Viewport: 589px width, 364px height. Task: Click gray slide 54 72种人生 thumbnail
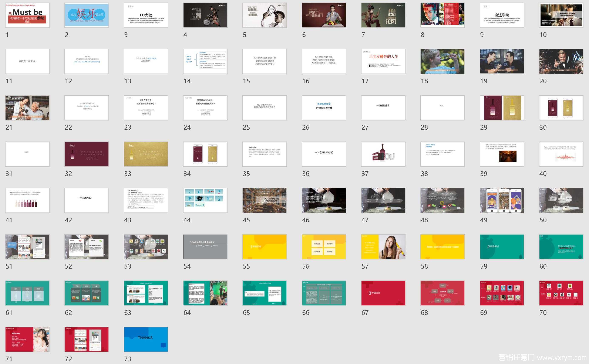(205, 247)
